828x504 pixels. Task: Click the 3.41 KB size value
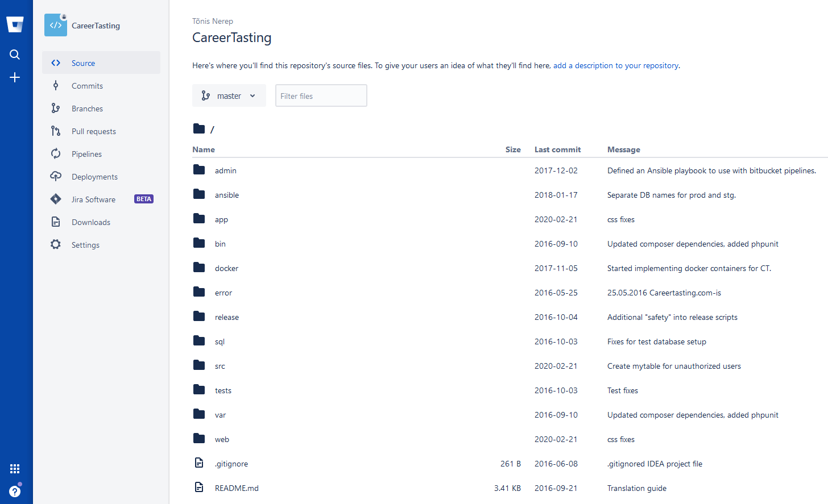click(x=507, y=488)
